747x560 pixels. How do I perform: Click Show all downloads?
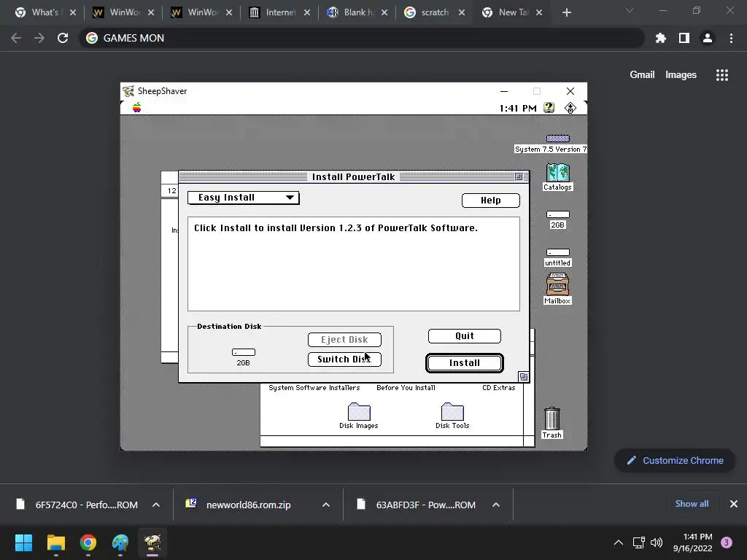click(692, 504)
